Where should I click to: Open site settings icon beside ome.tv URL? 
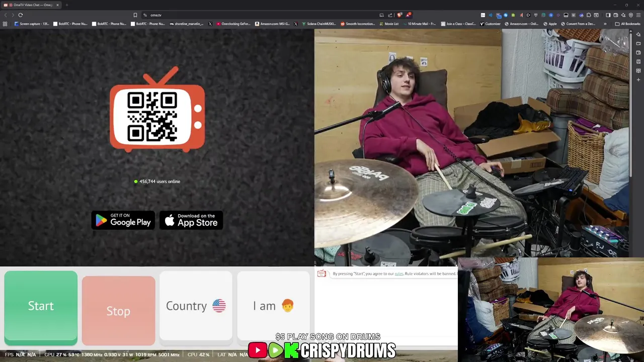pyautogui.click(x=145, y=15)
